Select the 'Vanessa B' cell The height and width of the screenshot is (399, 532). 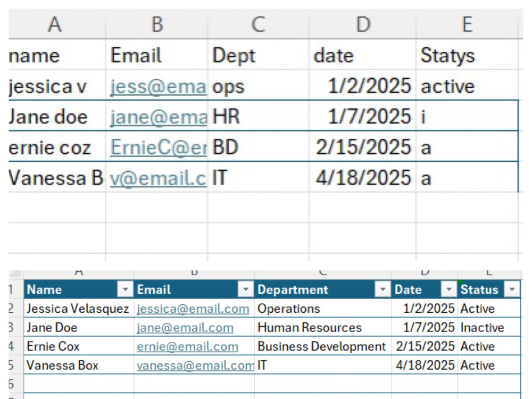tap(57, 178)
